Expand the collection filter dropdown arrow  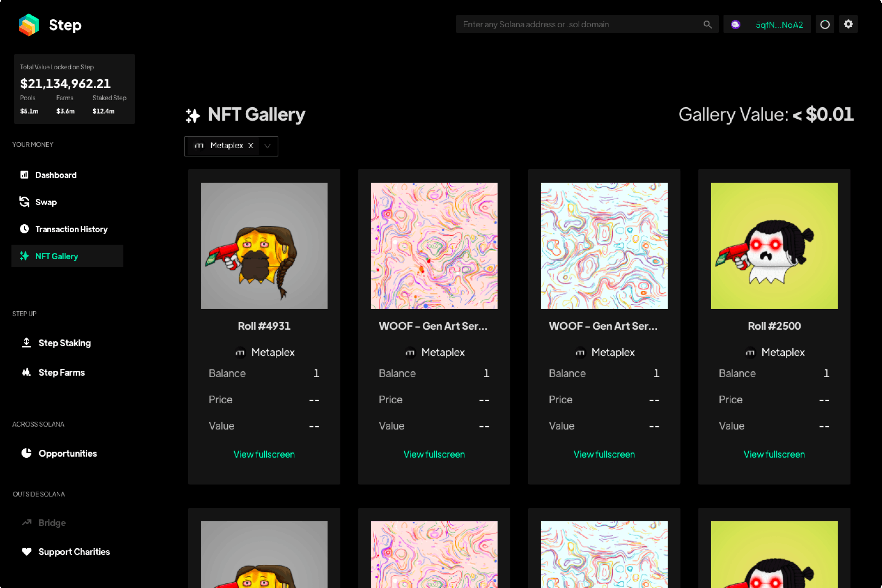(x=267, y=146)
